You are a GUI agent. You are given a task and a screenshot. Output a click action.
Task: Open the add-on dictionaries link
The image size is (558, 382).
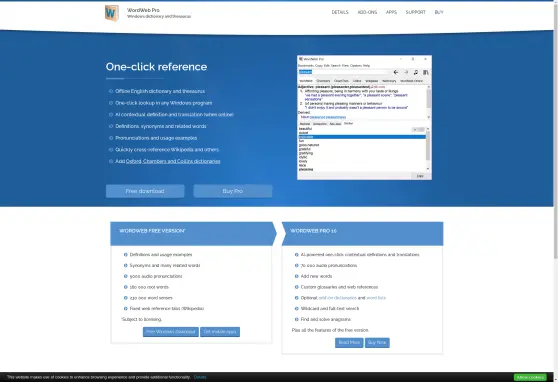point(337,298)
